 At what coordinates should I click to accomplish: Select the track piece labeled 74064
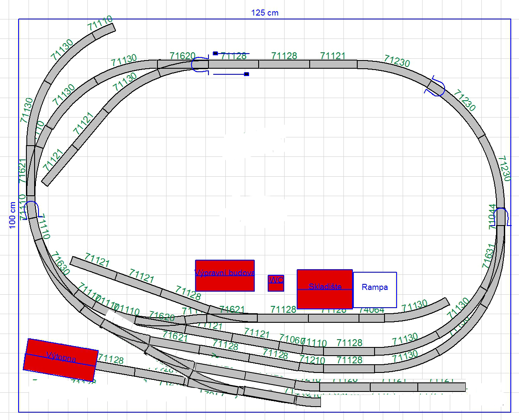pos(371,318)
